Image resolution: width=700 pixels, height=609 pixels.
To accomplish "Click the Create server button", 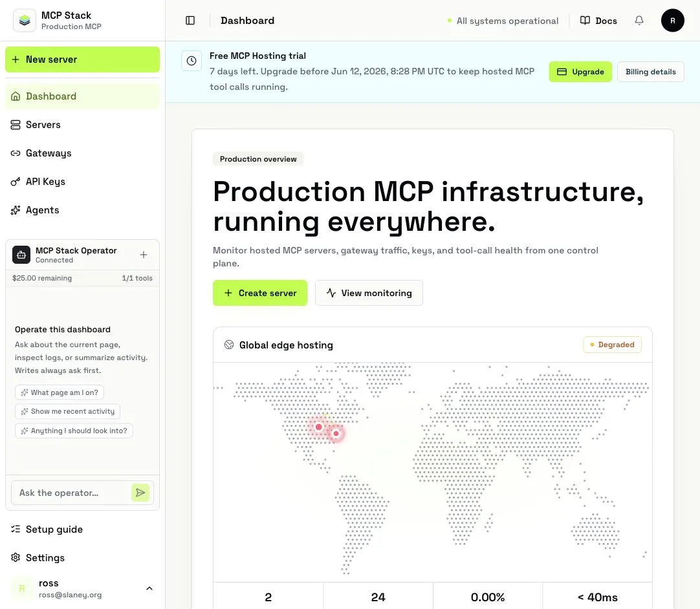I will tap(260, 293).
